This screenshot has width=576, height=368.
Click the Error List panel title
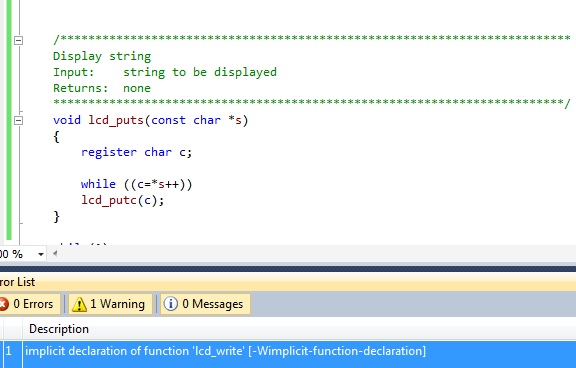[17, 282]
